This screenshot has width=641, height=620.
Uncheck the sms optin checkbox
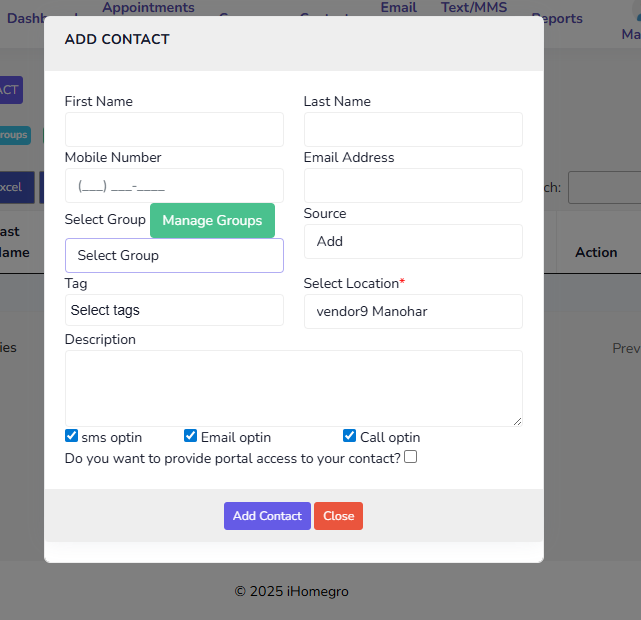tap(71, 436)
